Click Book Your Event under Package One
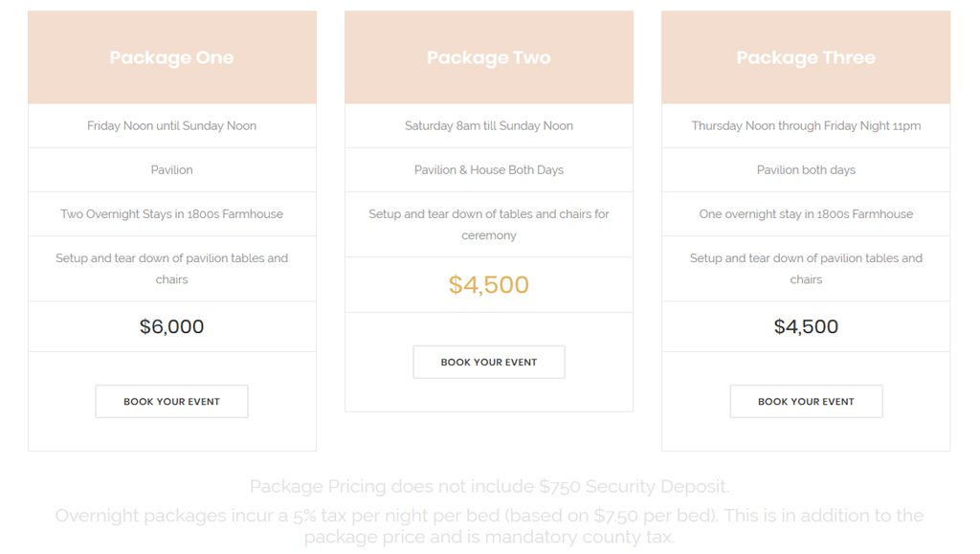 click(x=172, y=401)
